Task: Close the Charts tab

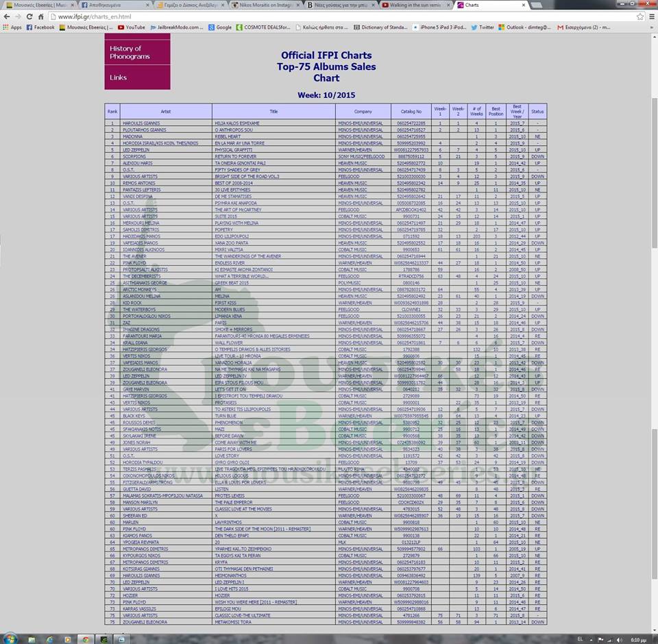Action: 523,5
